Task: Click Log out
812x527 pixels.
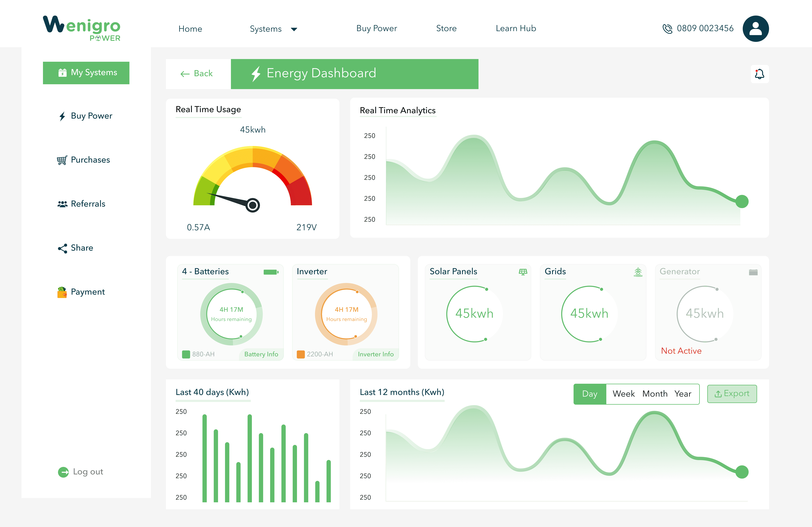Action: [x=81, y=472]
